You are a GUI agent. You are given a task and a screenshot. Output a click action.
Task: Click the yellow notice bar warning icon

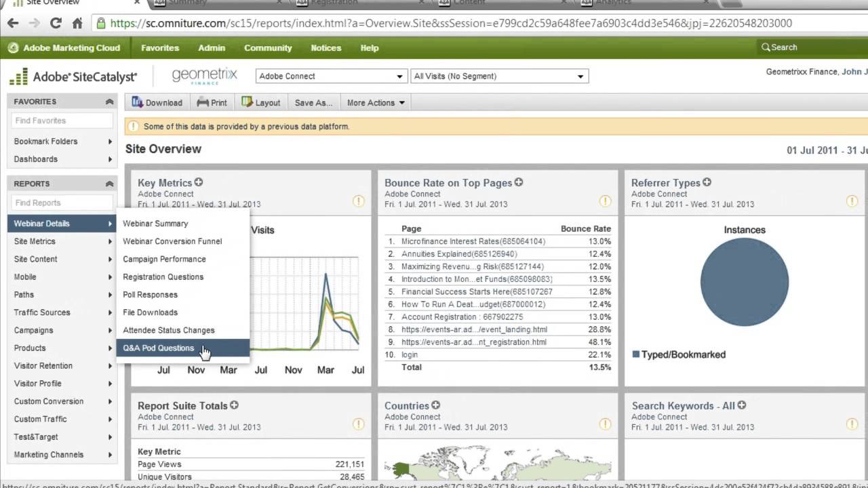(134, 127)
